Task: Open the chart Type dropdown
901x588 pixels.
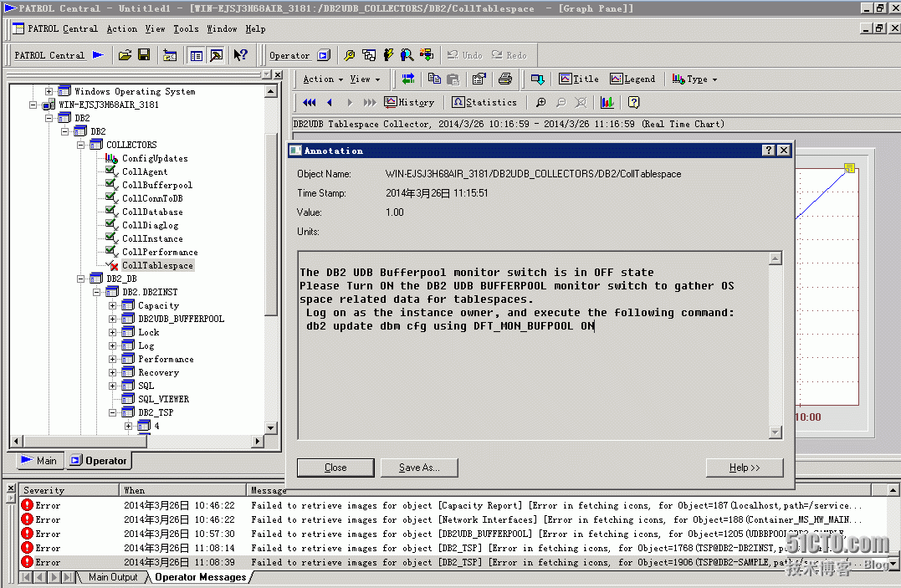Action: (x=694, y=79)
